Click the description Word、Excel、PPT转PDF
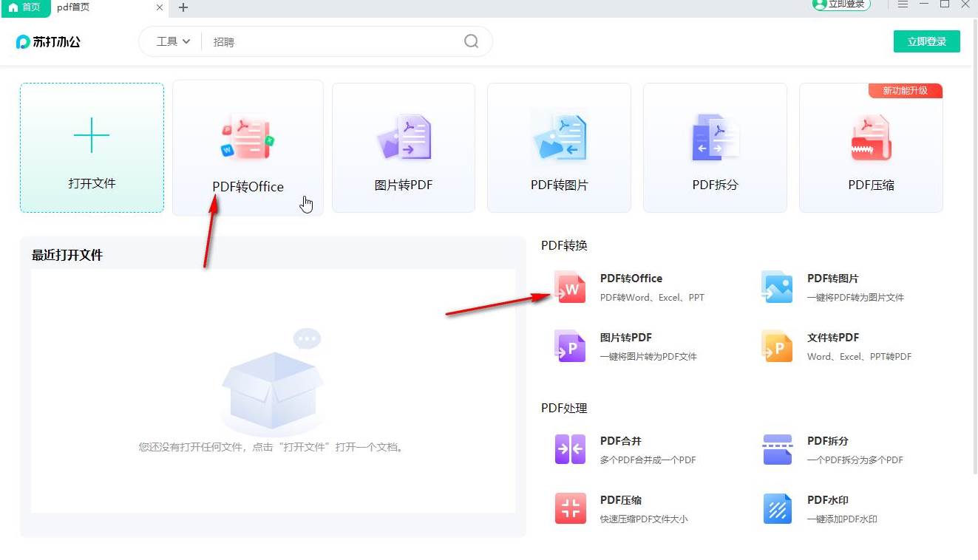Viewport: 978px width, 560px height. click(x=859, y=357)
